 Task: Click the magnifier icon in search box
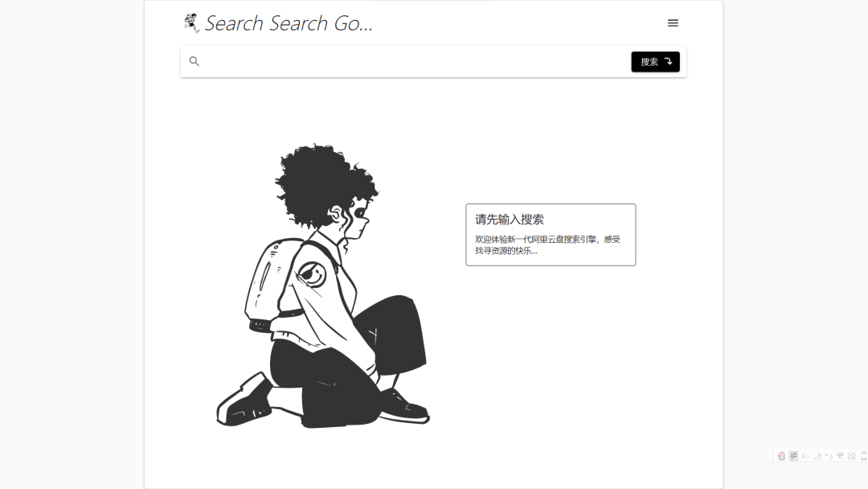coord(194,61)
